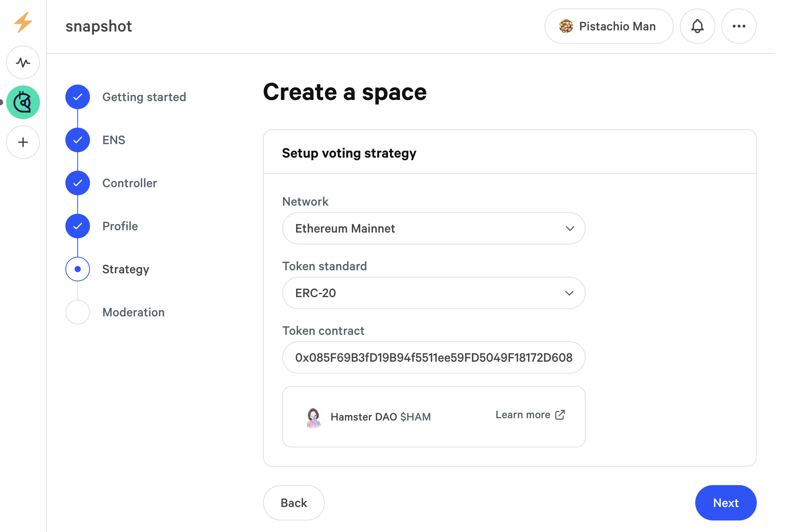
Task: Focus the Token contract address field
Action: [433, 357]
